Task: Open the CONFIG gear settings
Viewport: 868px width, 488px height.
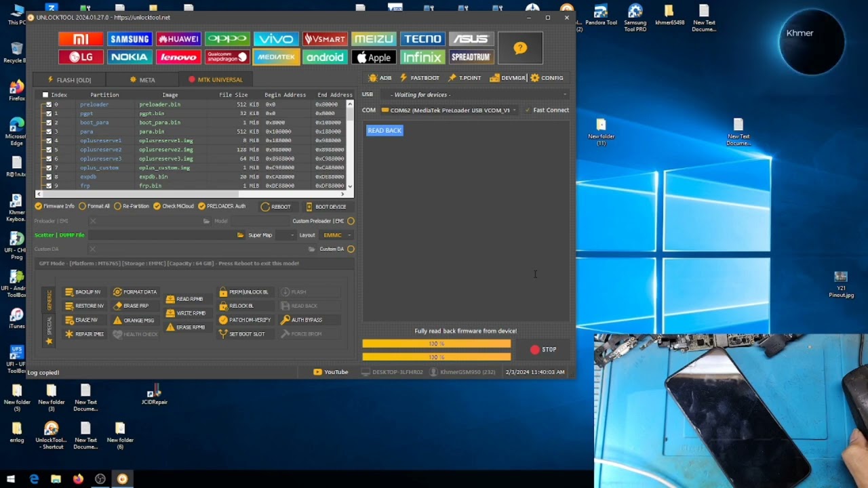Action: point(547,78)
